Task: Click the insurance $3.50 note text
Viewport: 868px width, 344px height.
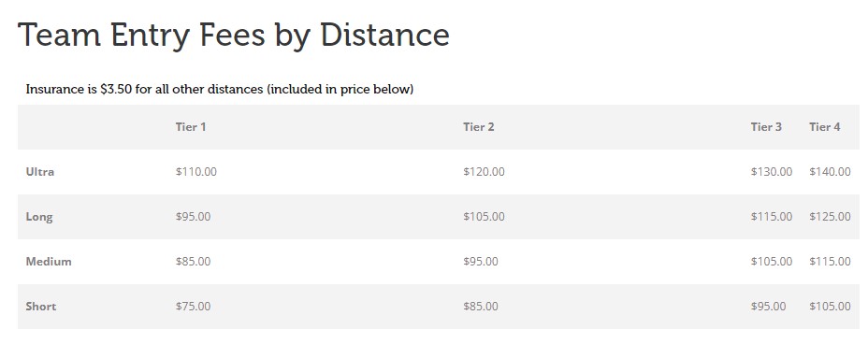Action: (x=220, y=89)
